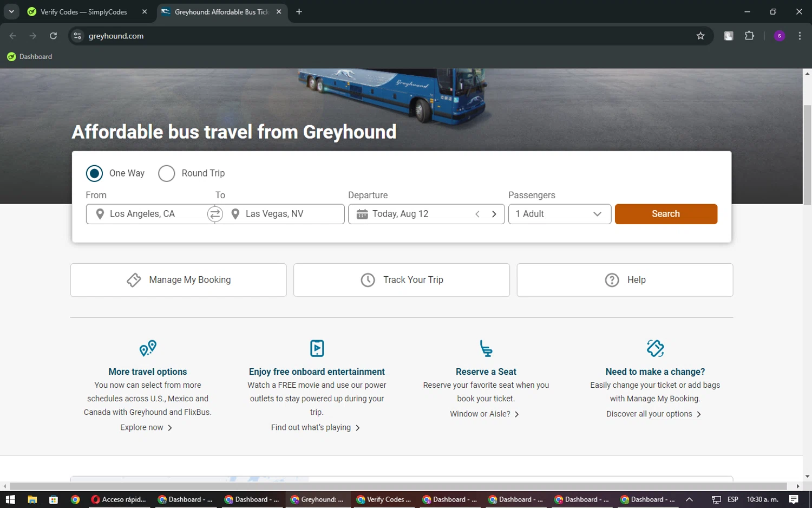Viewport: 812px width, 508px height.
Task: Open the Extensions puzzle icon
Action: coord(749,36)
